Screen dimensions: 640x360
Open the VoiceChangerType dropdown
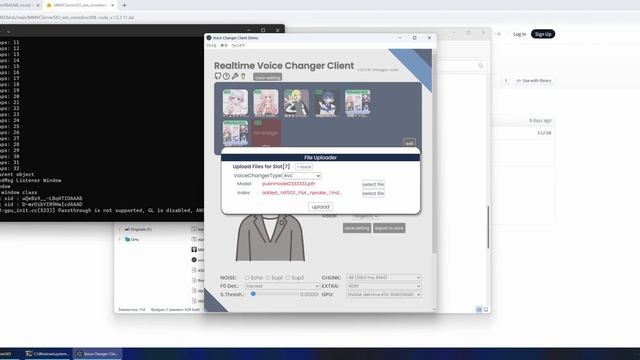302,176
